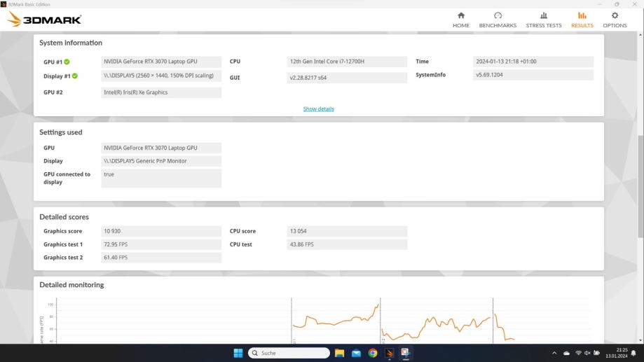Select the 3DMark taskbar icon

[x=390, y=353]
